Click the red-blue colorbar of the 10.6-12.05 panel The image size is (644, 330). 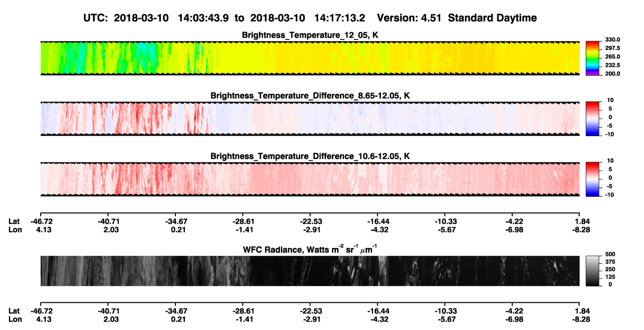pos(593,180)
